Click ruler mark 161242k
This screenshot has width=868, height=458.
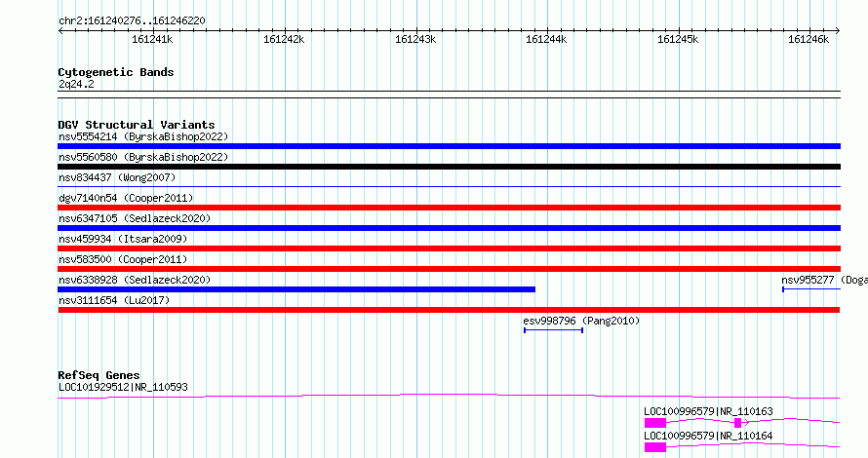[x=284, y=39]
